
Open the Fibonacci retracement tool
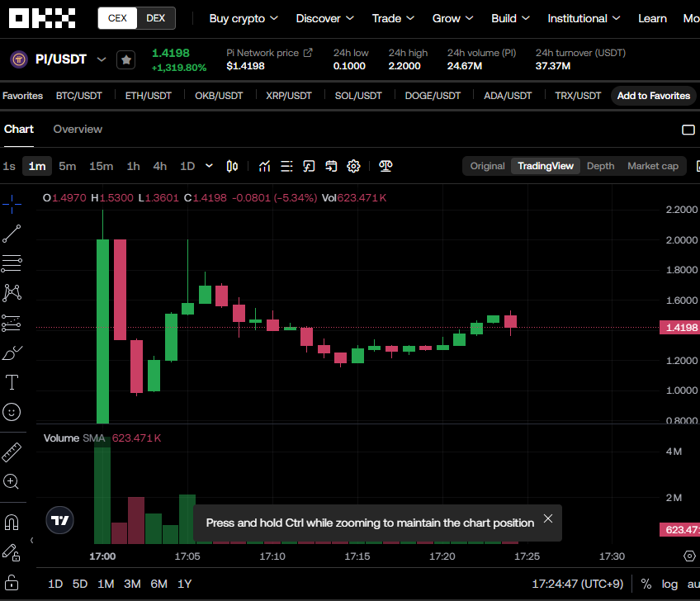pos(12,263)
